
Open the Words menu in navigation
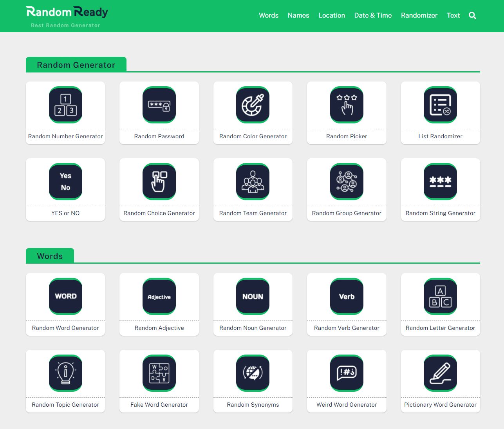click(x=269, y=16)
